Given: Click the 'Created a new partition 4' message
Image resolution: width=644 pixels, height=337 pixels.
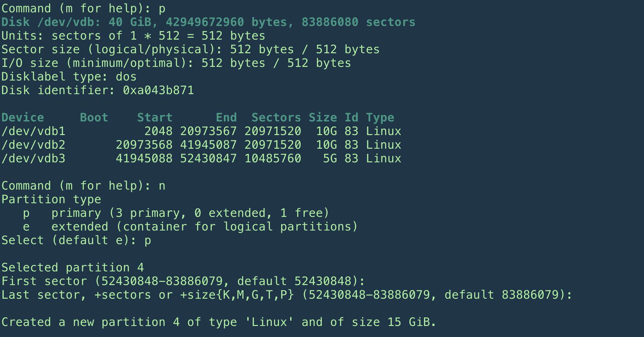Looking at the screenshot, I should point(219,322).
